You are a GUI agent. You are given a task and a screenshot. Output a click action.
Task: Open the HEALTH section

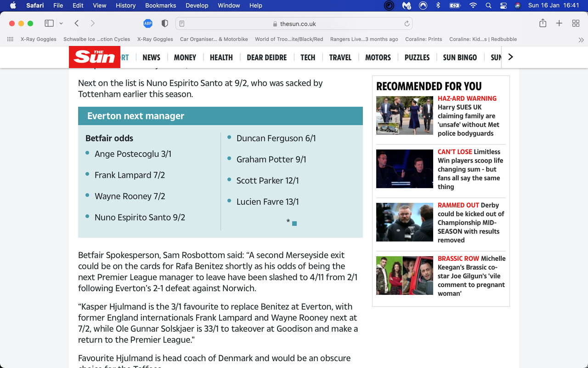click(x=221, y=57)
